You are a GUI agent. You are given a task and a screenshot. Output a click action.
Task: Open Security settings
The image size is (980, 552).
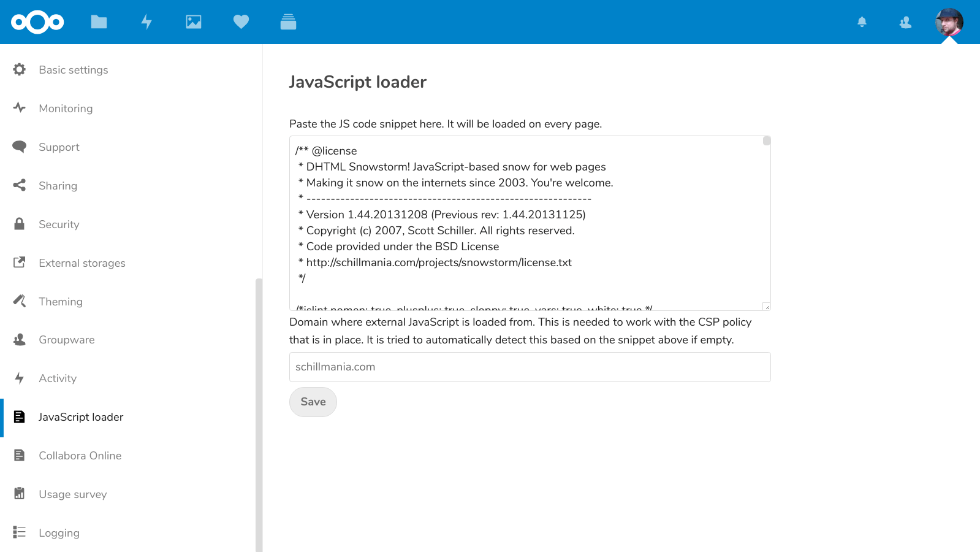tap(59, 224)
